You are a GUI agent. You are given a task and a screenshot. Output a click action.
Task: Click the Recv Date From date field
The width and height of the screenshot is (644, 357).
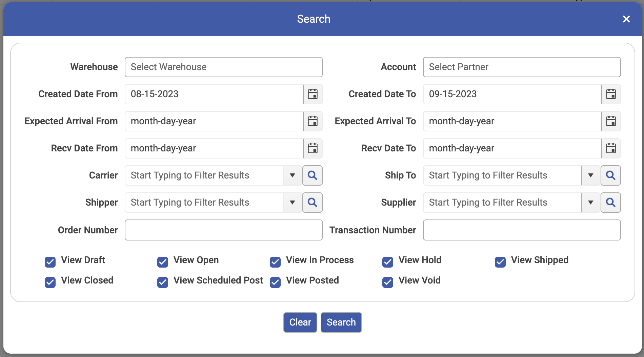click(x=214, y=148)
